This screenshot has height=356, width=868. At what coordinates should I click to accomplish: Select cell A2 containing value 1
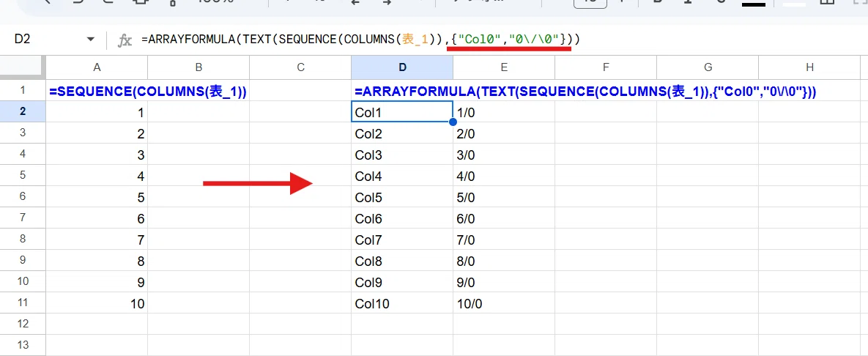pyautogui.click(x=97, y=112)
